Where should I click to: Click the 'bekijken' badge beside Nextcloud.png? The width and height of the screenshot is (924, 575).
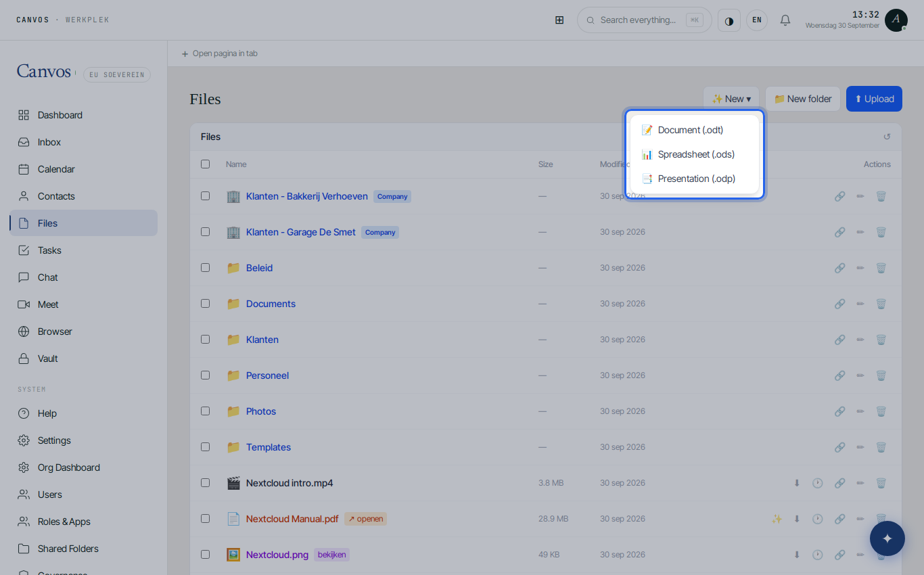(x=331, y=555)
